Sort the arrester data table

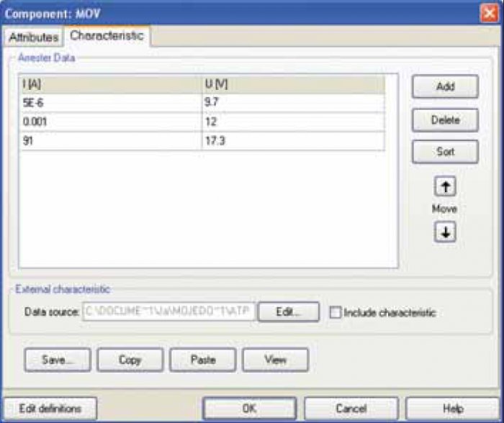[x=445, y=151]
